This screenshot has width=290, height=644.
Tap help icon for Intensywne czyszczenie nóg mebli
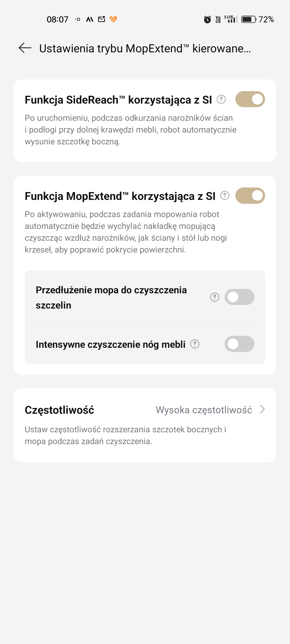[195, 344]
